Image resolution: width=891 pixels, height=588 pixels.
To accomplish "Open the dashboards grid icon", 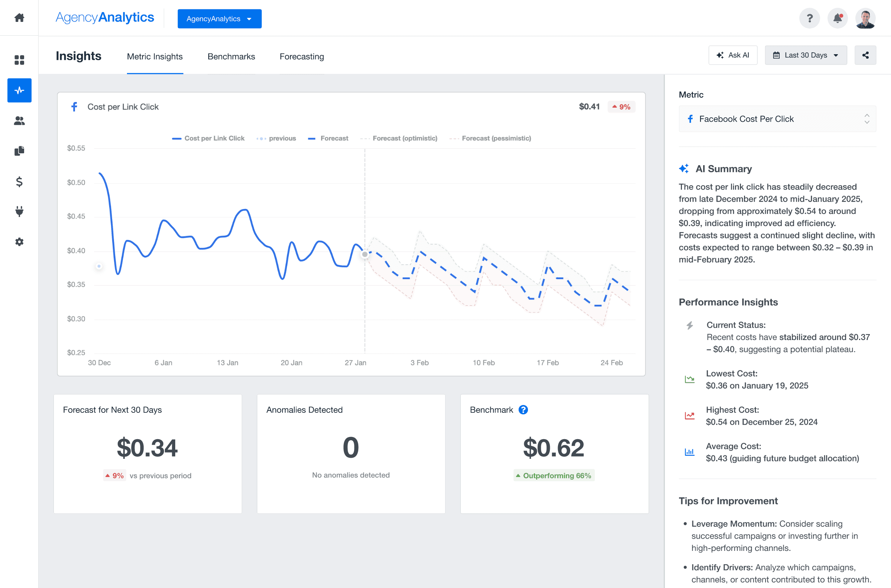I will (19, 60).
